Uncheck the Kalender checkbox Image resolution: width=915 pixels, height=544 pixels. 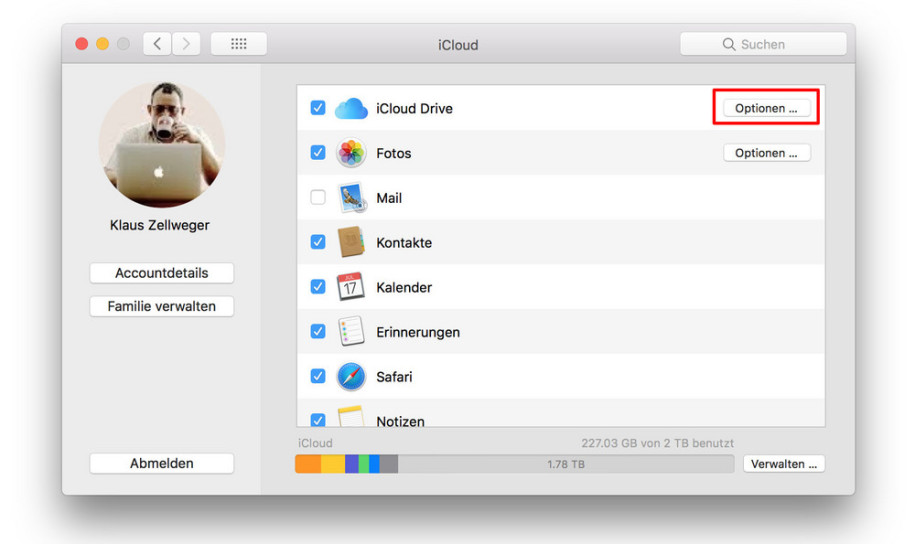coord(318,287)
